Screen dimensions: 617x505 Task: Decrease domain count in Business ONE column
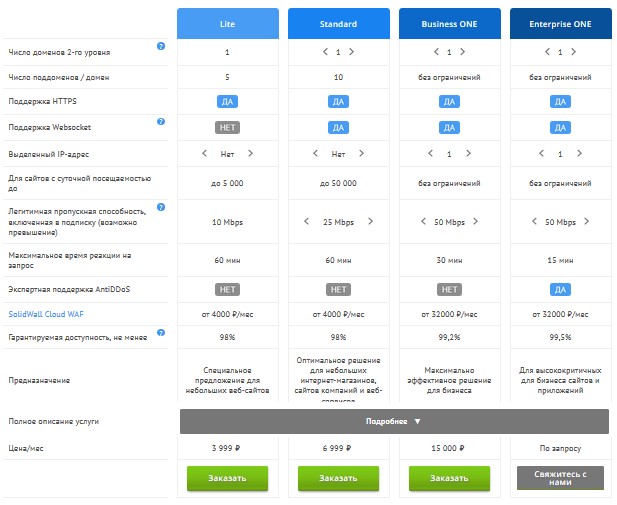(435, 51)
